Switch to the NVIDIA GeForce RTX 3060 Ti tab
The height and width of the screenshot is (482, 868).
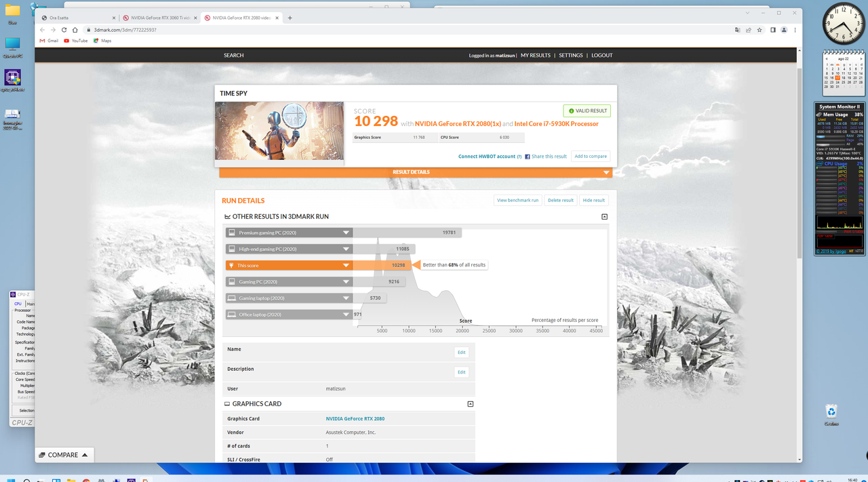click(x=159, y=18)
